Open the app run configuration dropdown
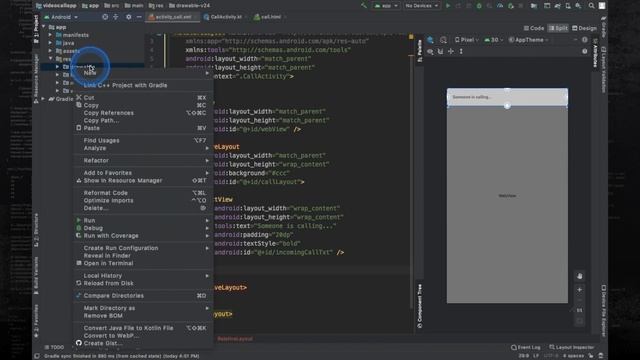 pyautogui.click(x=386, y=6)
